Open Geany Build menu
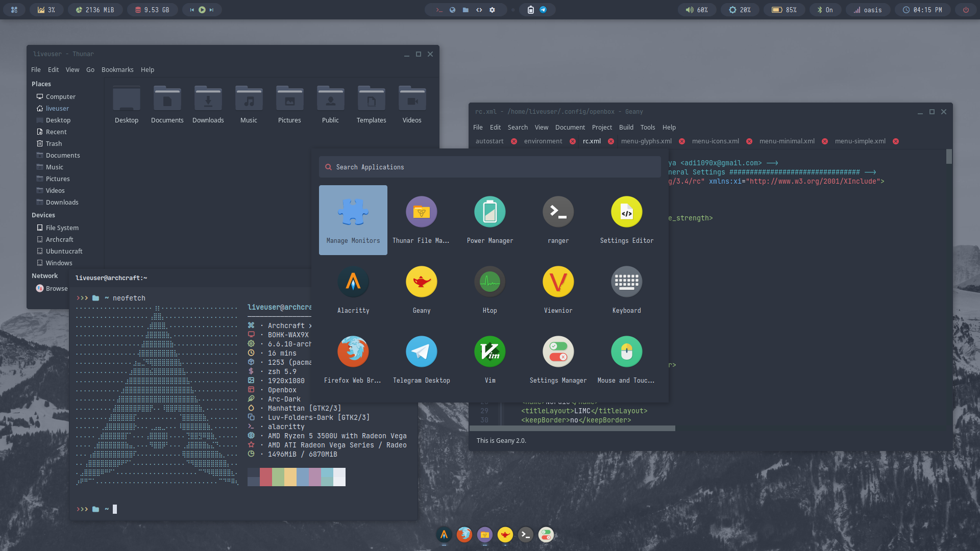This screenshot has width=980, height=551. point(626,128)
